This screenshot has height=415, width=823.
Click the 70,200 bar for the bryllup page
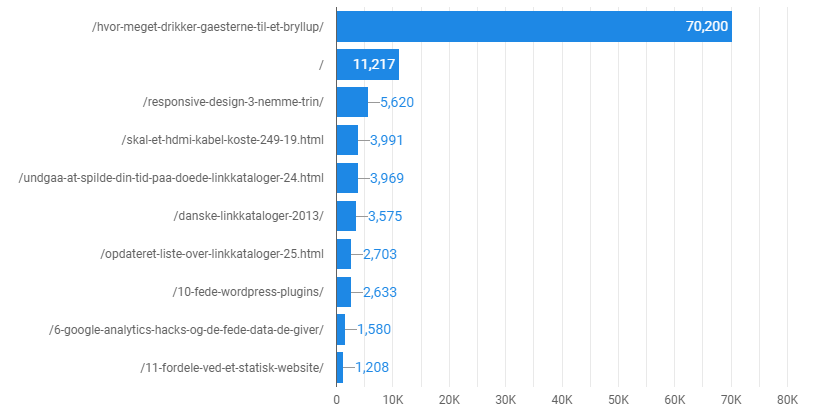tap(533, 26)
